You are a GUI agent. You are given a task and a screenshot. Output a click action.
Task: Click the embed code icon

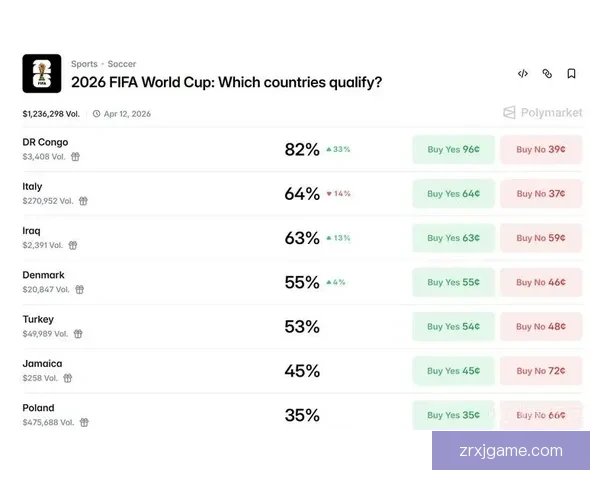click(x=523, y=74)
